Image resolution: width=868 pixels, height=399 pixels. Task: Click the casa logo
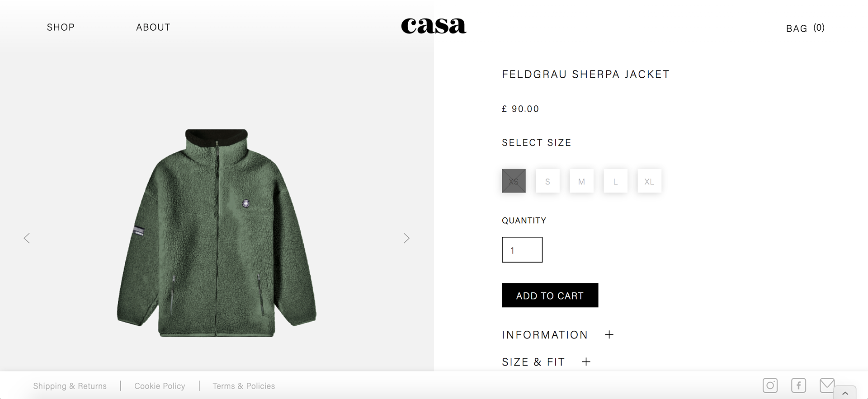tap(434, 26)
